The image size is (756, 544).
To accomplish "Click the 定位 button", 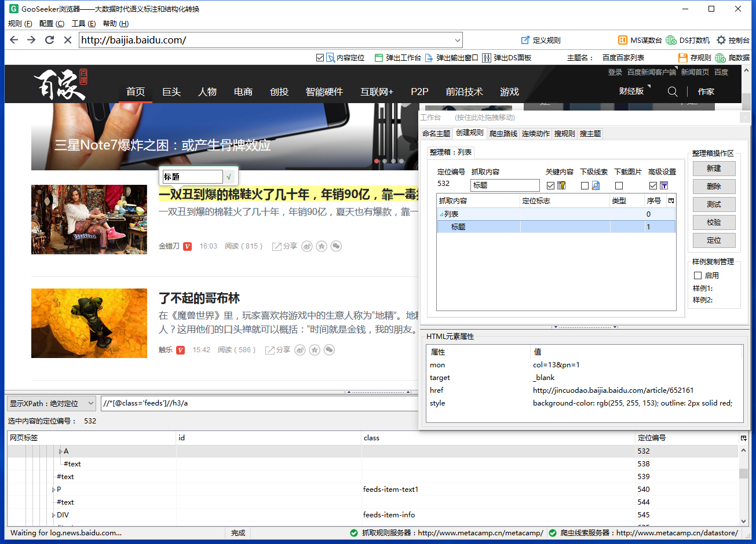I will [x=714, y=240].
